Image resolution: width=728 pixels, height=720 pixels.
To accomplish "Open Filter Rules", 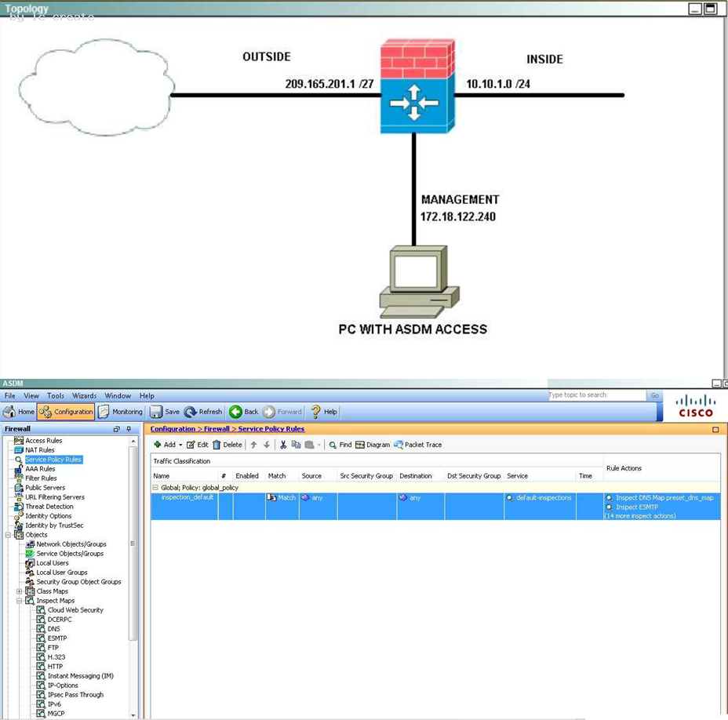I will (x=41, y=478).
